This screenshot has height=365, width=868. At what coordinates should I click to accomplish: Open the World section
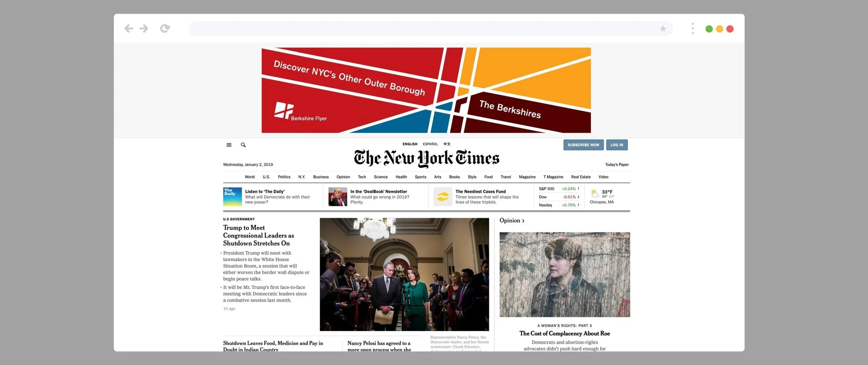pyautogui.click(x=250, y=177)
